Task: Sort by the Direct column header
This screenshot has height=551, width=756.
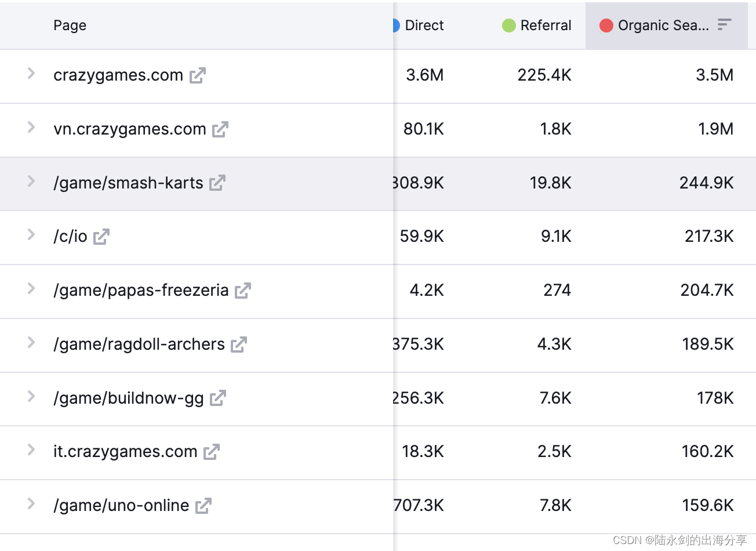Action: click(424, 26)
